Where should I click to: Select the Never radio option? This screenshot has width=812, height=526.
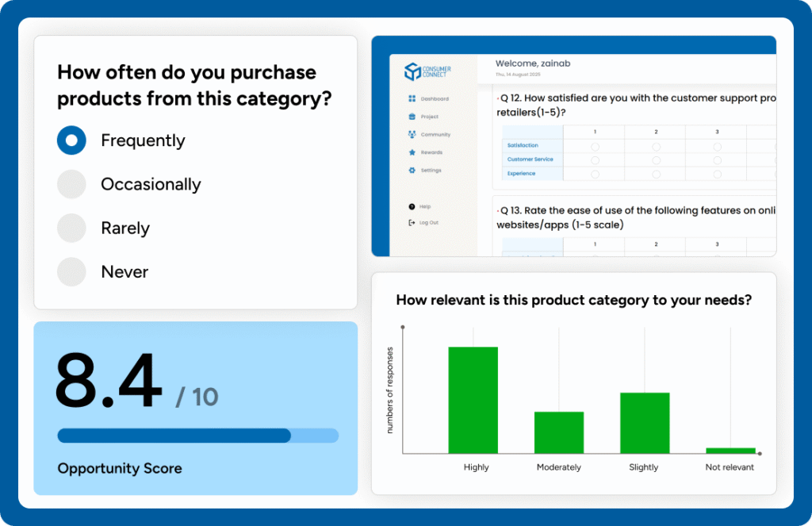coord(71,272)
